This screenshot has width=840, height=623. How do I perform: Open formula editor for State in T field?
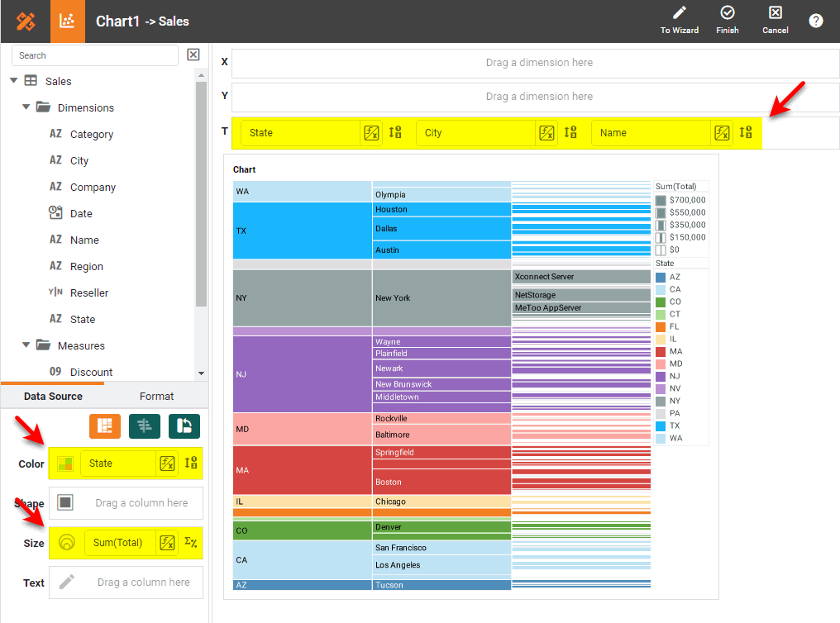(x=371, y=133)
